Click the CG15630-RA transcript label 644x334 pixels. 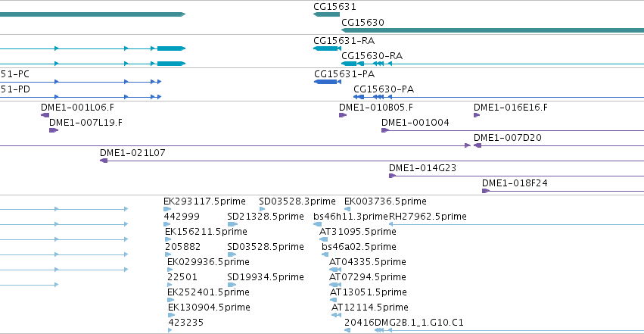tap(372, 56)
